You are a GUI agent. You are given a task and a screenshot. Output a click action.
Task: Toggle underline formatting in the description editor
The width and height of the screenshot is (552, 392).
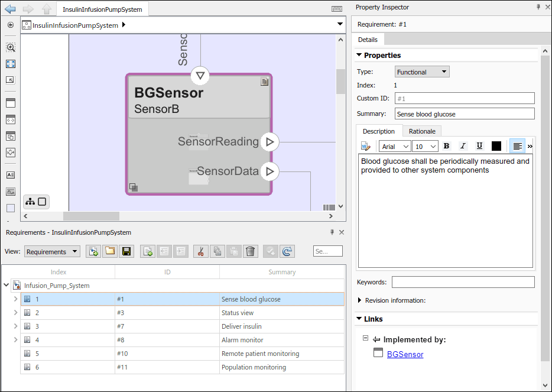pos(479,145)
